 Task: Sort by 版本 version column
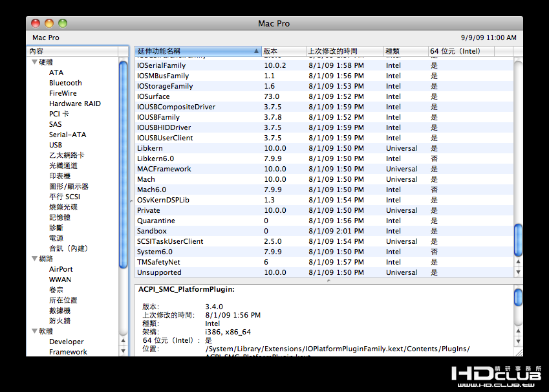[x=284, y=51]
